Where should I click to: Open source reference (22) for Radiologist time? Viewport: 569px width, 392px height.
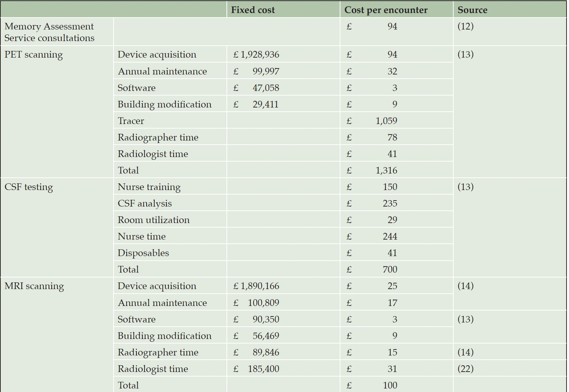click(465, 369)
